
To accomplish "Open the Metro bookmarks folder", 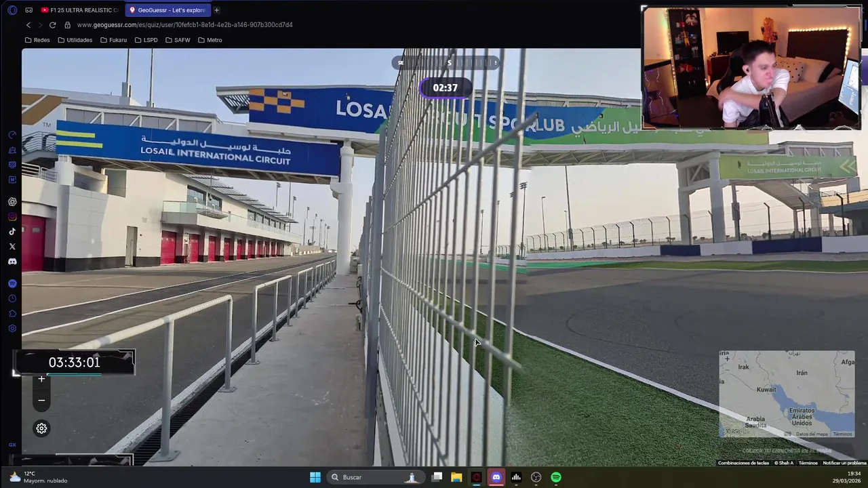I will (x=210, y=40).
